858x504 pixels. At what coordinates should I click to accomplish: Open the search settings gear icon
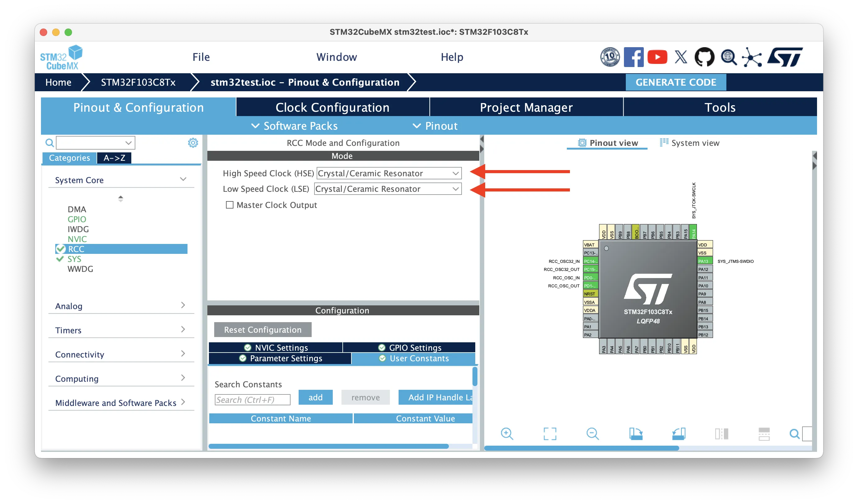click(x=193, y=142)
